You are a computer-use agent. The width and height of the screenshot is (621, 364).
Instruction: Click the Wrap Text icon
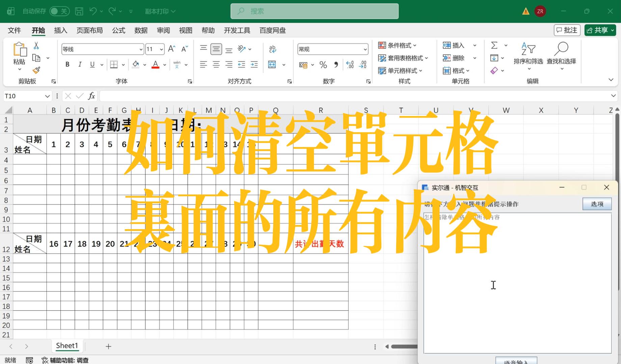tap(272, 49)
